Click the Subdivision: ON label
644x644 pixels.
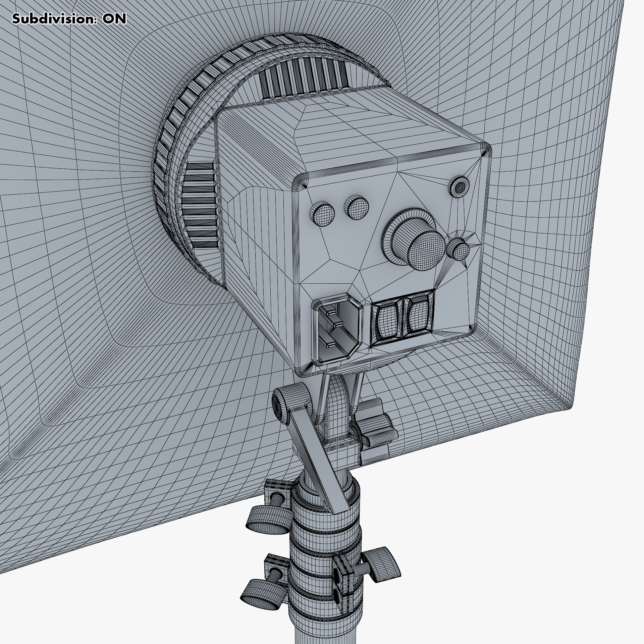click(x=69, y=19)
